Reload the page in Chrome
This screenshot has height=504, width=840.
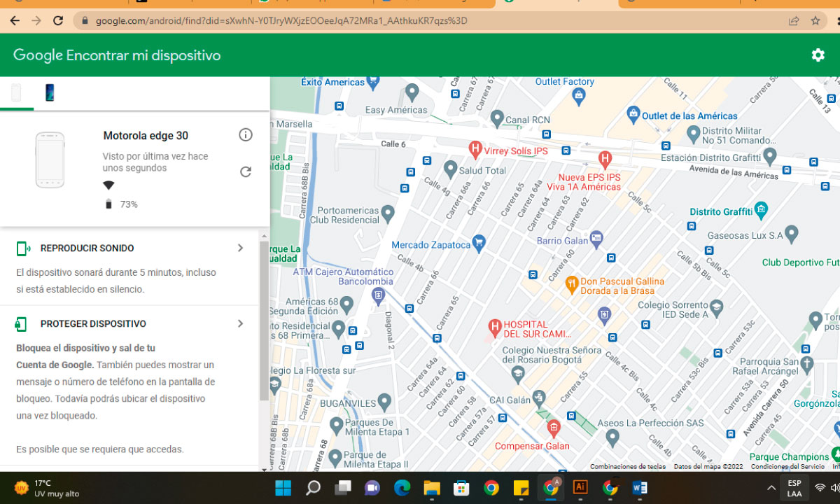(58, 21)
